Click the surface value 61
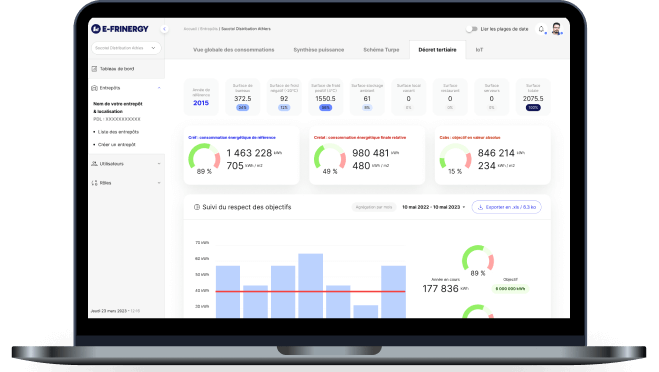 tap(367, 98)
